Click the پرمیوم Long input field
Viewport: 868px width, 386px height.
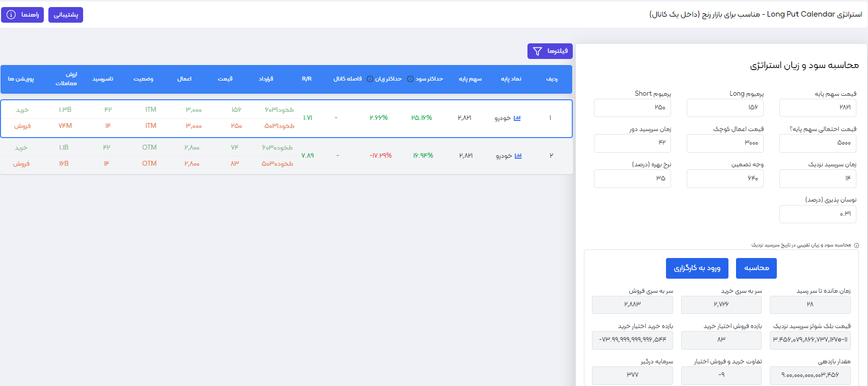click(x=724, y=108)
